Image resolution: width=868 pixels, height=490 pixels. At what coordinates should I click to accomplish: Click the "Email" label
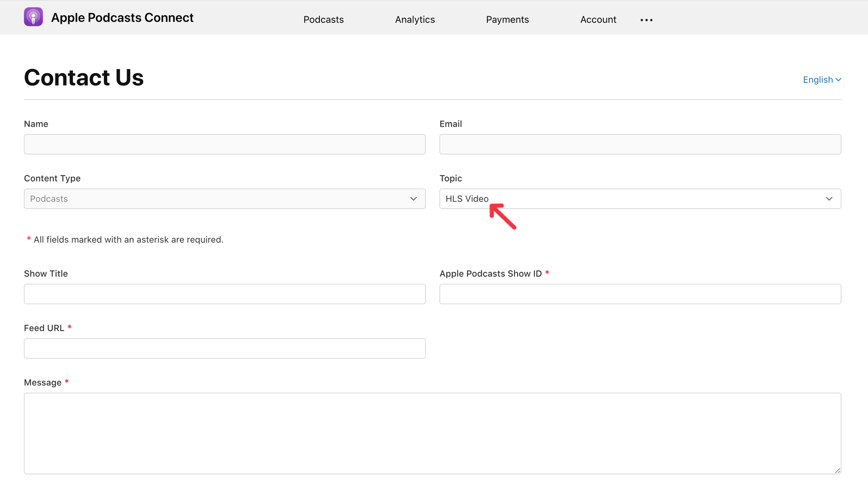tap(450, 124)
